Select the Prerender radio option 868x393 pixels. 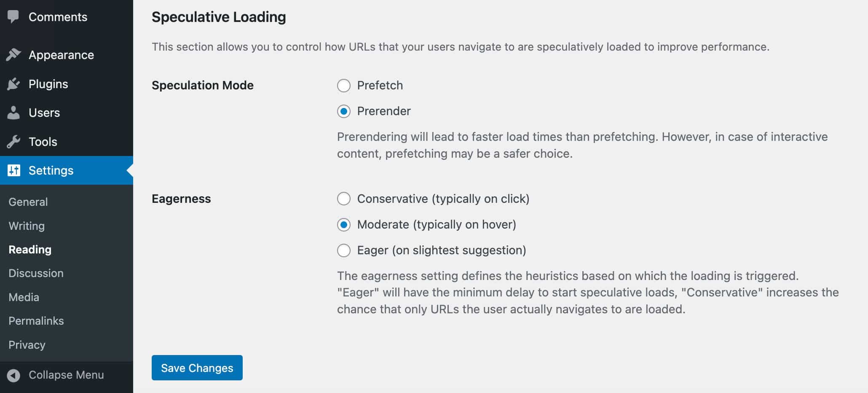pos(344,111)
